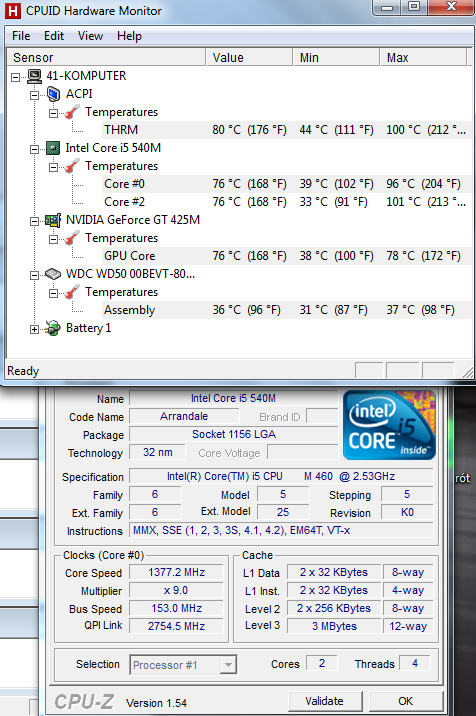The width and height of the screenshot is (476, 716).
Task: Click the 41-KOMPUTER computer icon
Action: tap(34, 76)
